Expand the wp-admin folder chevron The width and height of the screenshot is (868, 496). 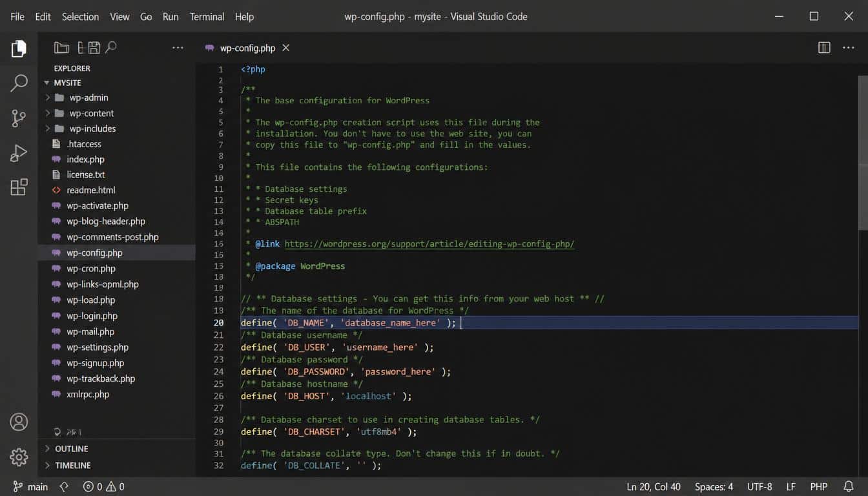[47, 98]
